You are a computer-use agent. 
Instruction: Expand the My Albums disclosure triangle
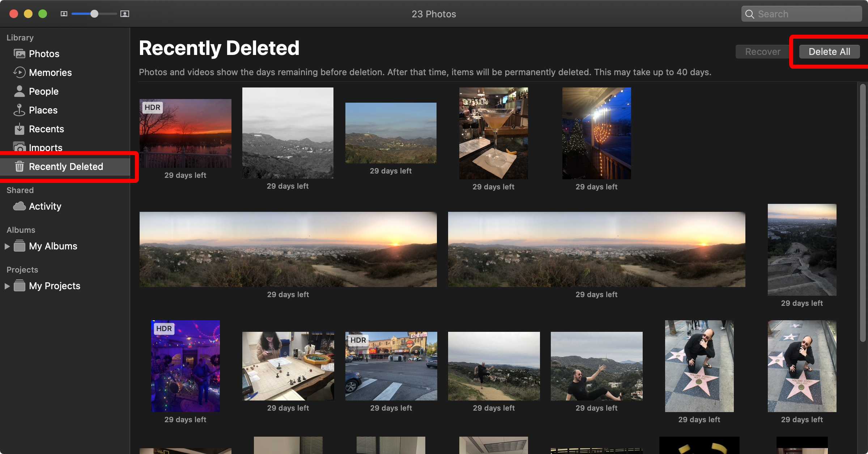7,246
